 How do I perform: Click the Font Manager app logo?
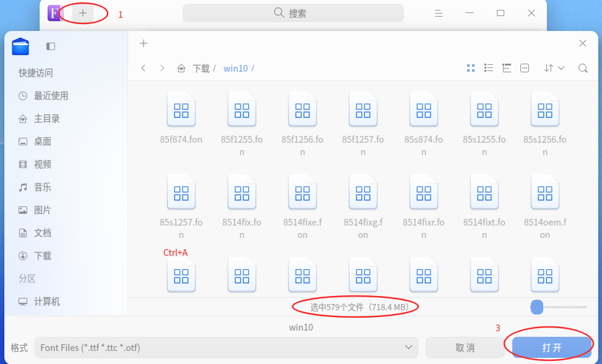[54, 14]
